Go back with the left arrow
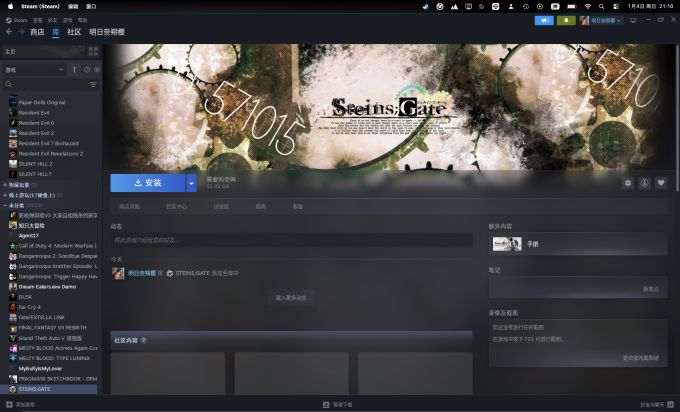The width and height of the screenshot is (680, 412). click(x=9, y=32)
